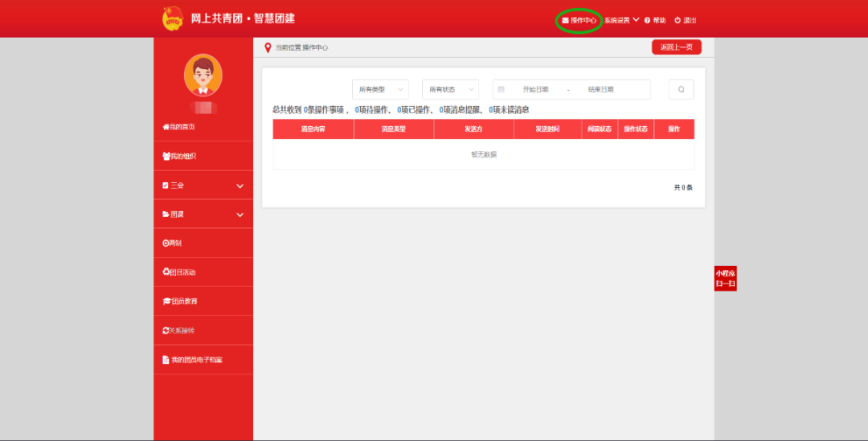Open the 小程序扫一扫 side button
The height and width of the screenshot is (441, 868).
pos(725,278)
